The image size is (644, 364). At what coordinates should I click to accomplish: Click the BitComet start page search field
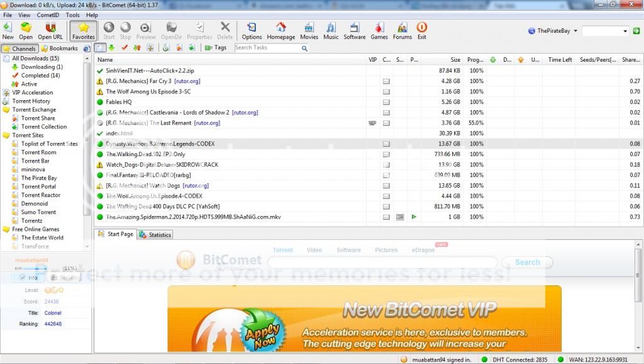coord(382,262)
